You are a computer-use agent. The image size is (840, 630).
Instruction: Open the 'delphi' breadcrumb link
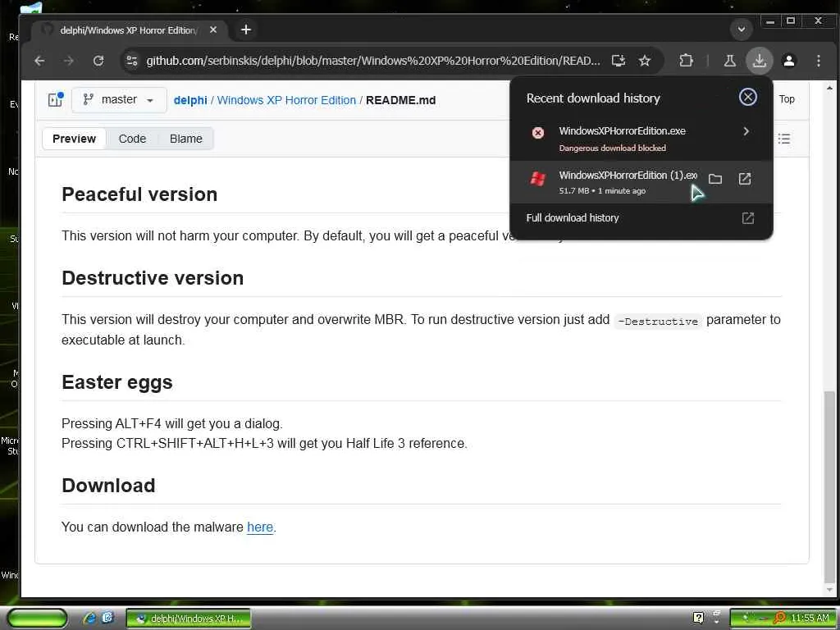coord(190,100)
